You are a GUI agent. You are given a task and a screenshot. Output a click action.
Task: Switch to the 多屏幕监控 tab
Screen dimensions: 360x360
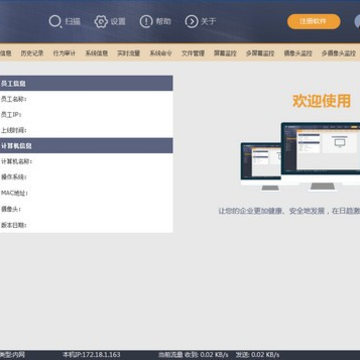pos(260,53)
